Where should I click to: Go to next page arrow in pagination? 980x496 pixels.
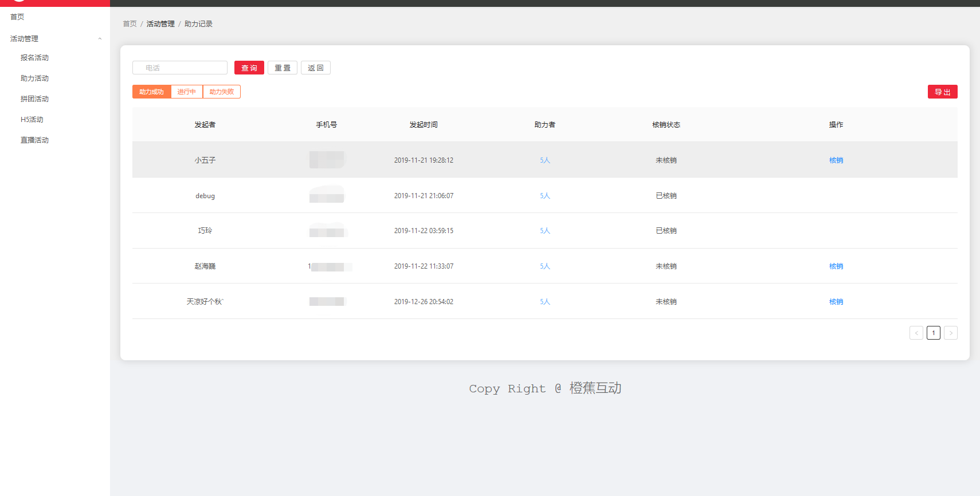(x=951, y=333)
